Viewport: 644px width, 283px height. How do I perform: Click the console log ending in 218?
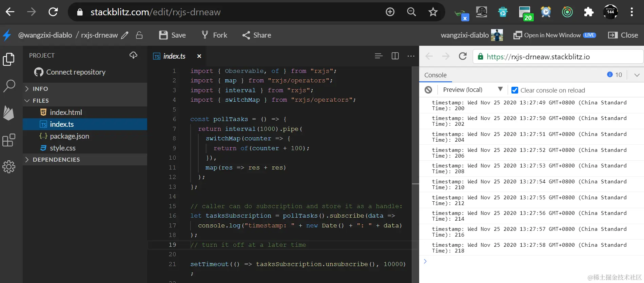click(x=531, y=248)
